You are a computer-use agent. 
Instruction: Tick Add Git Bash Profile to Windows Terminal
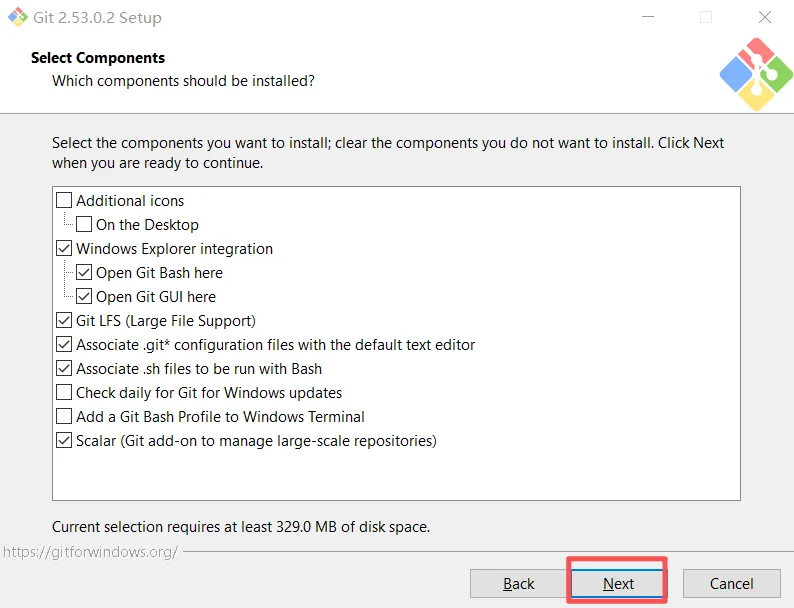click(65, 417)
